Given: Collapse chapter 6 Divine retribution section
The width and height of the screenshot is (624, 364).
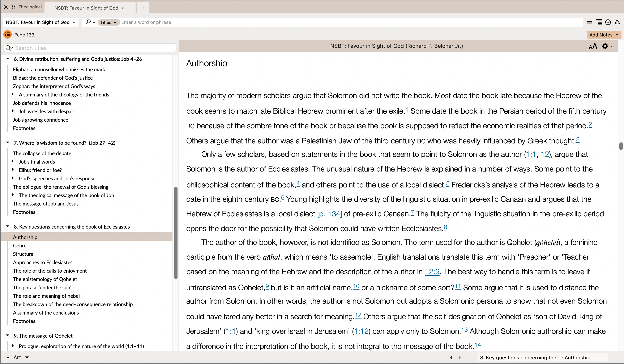Looking at the screenshot, I should pos(8,59).
